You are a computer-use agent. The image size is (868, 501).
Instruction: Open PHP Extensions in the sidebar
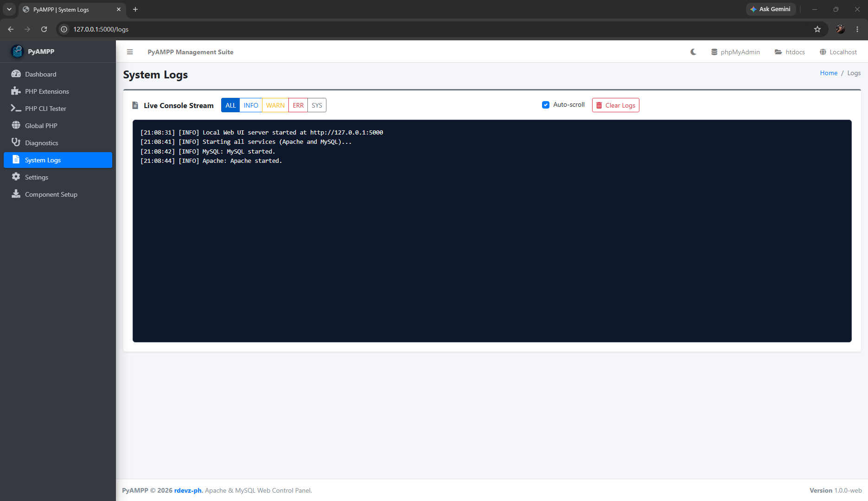click(x=58, y=91)
